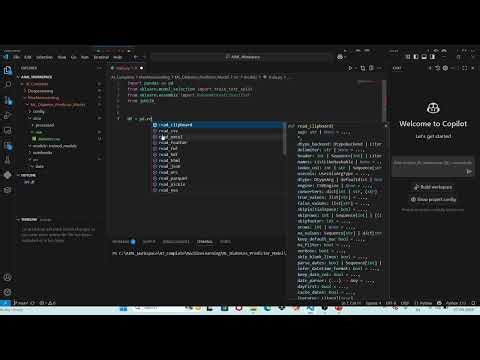480x360 pixels.
Task: Open the View menu
Action: click(62, 57)
